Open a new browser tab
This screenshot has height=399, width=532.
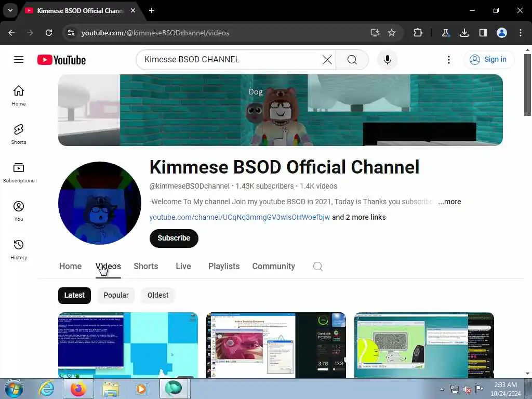(152, 10)
